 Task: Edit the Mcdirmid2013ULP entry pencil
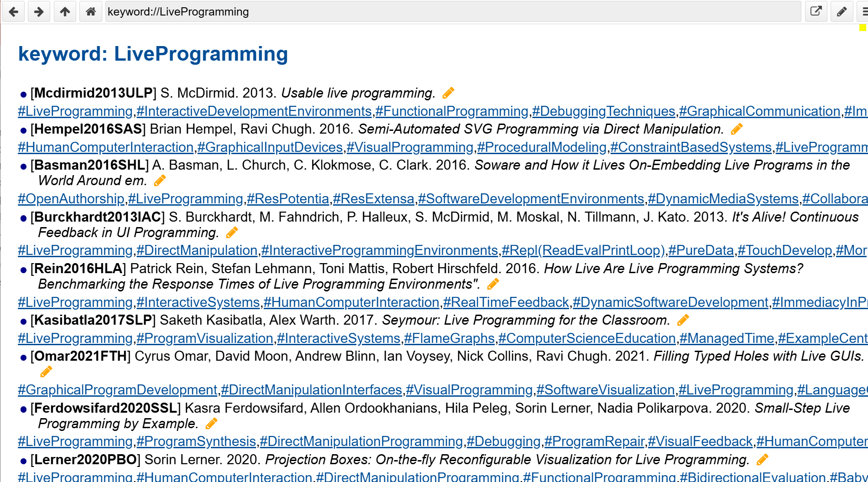coord(448,93)
